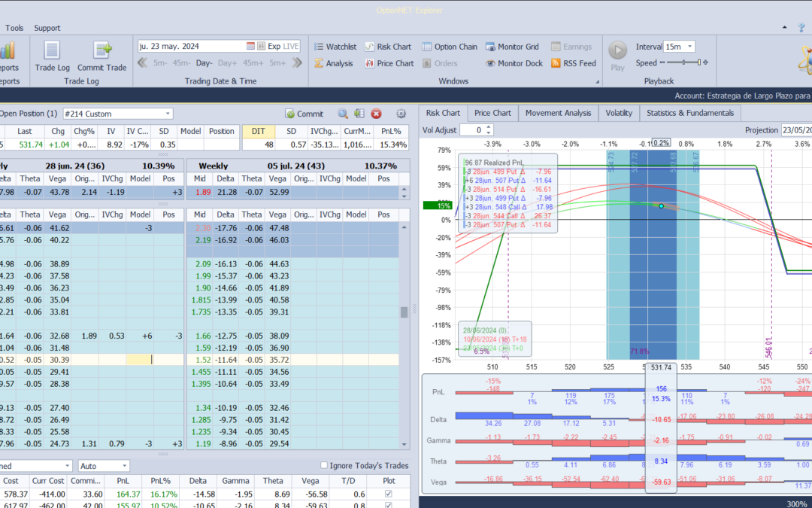The width and height of the screenshot is (812, 508).
Task: Open the RSS Feed window
Action: click(x=574, y=63)
